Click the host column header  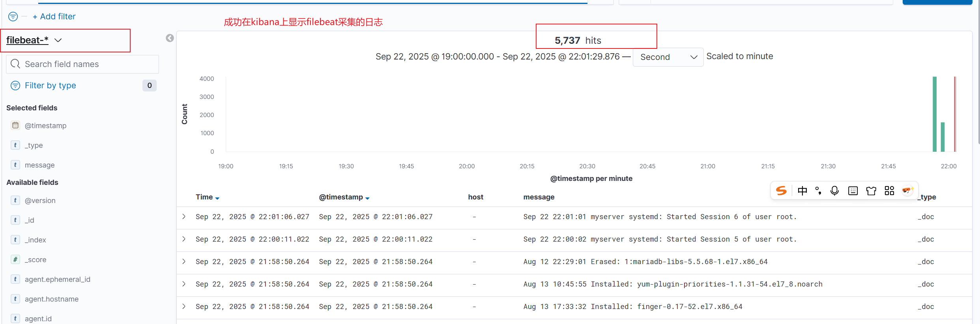pyautogui.click(x=475, y=197)
